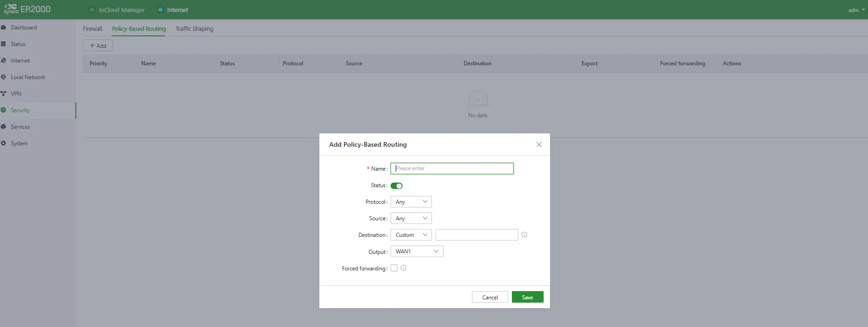Click the Internet status indicator dot
Screen dimensions: 868x327
coord(160,10)
